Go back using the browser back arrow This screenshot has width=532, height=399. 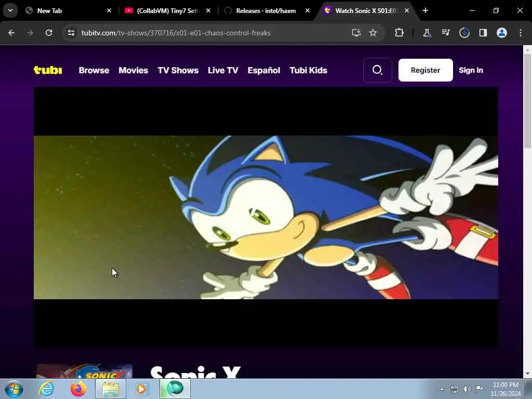(11, 33)
